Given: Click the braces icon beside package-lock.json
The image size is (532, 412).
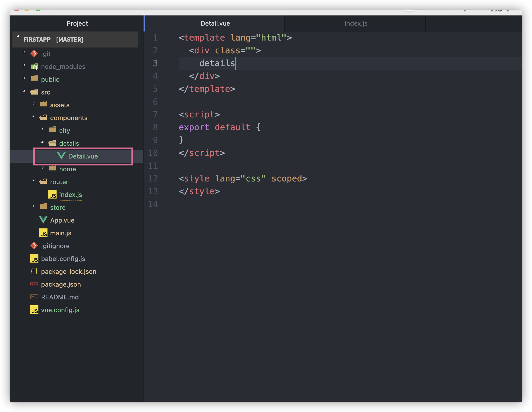Looking at the screenshot, I should click(34, 271).
